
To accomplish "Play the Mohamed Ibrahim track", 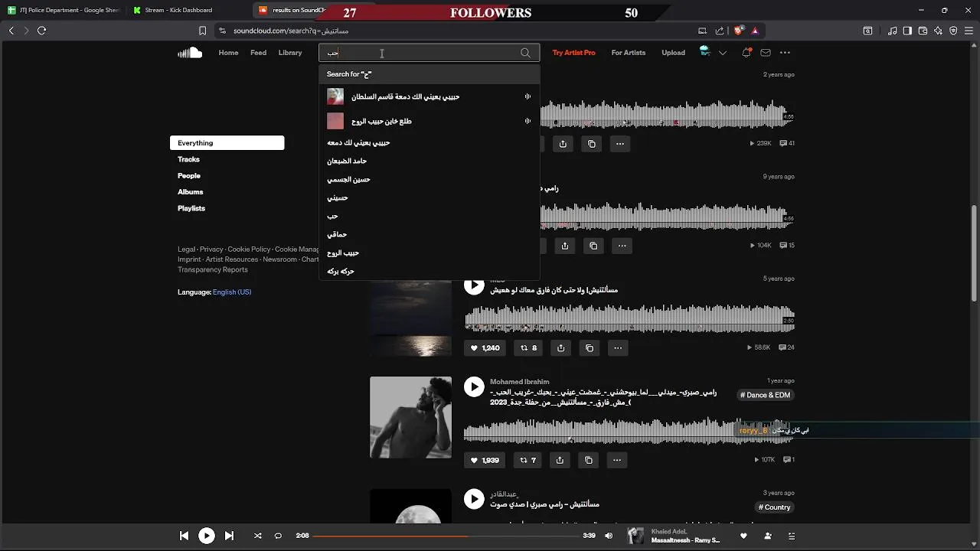I will tap(475, 386).
